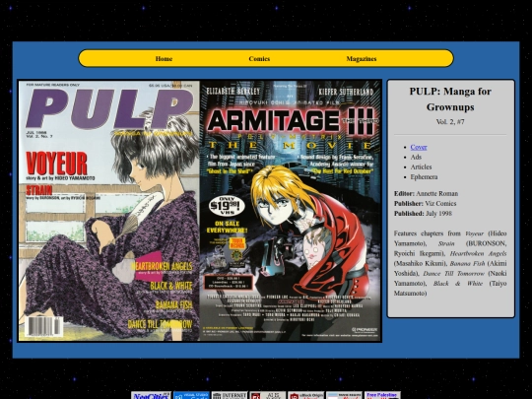532x399 pixels.
Task: Click the uBlock Origin badge
Action: pos(306,395)
